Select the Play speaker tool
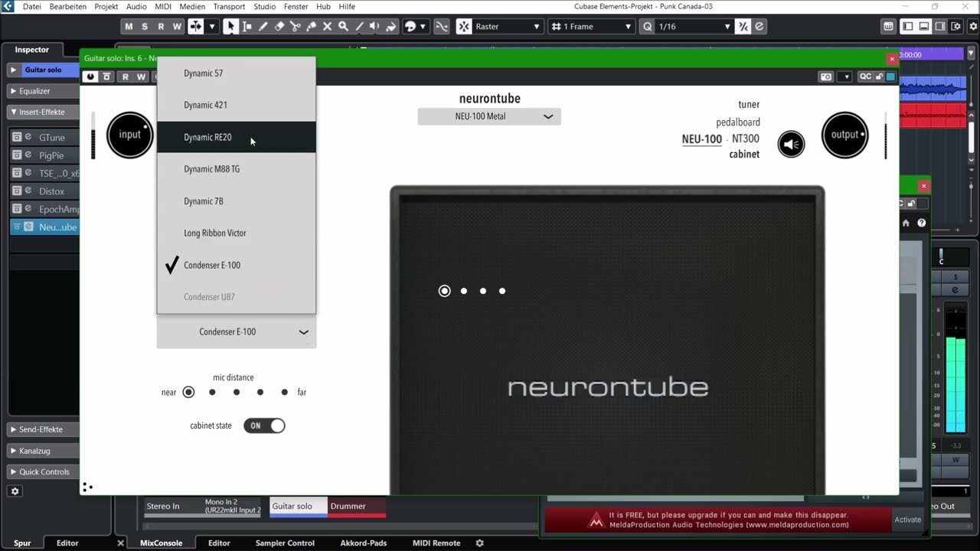This screenshot has height=551, width=980. [x=374, y=26]
